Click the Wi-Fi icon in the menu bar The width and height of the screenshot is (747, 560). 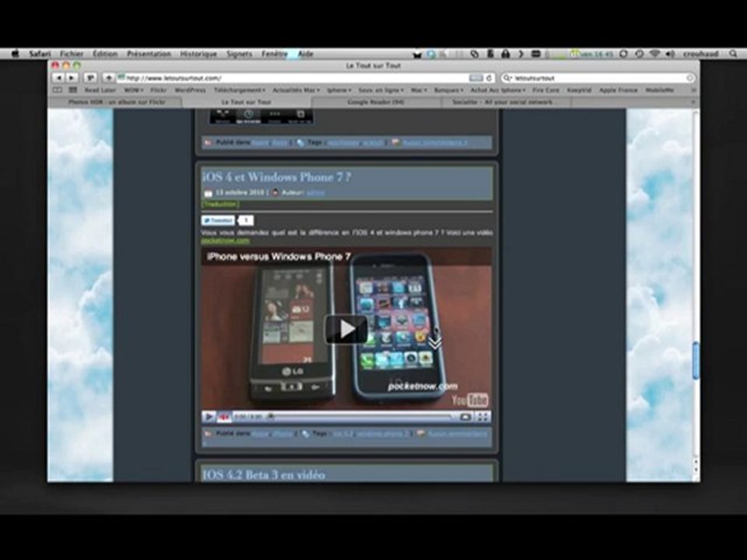pos(655,54)
